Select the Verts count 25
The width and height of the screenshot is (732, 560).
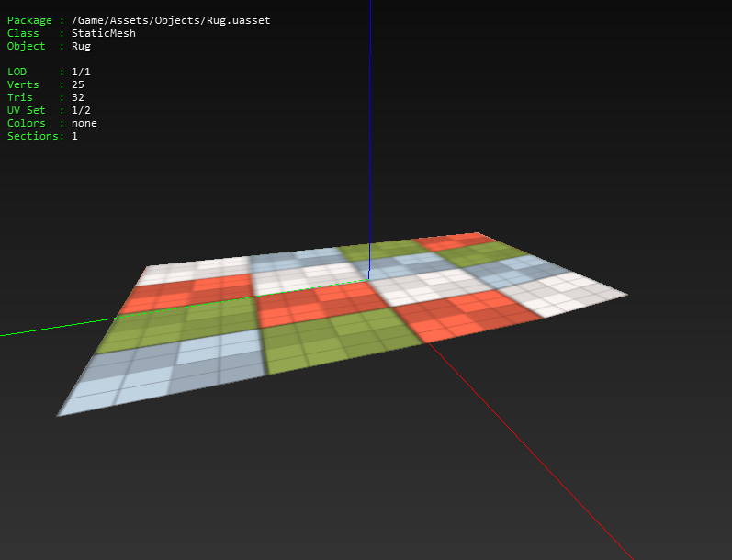pos(77,84)
